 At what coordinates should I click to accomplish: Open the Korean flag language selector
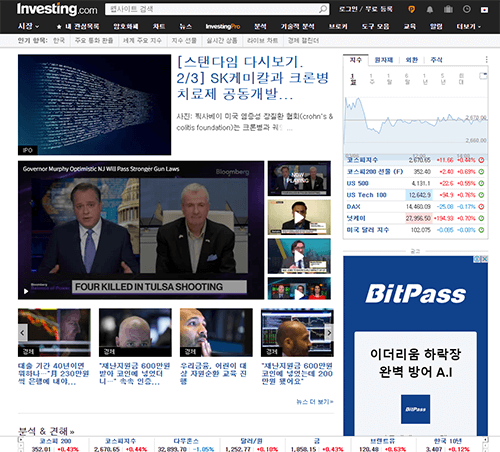click(x=484, y=10)
